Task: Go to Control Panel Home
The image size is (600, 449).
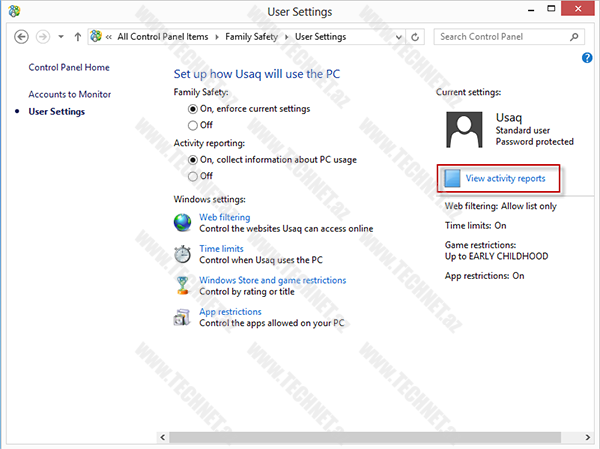Action: [x=69, y=68]
